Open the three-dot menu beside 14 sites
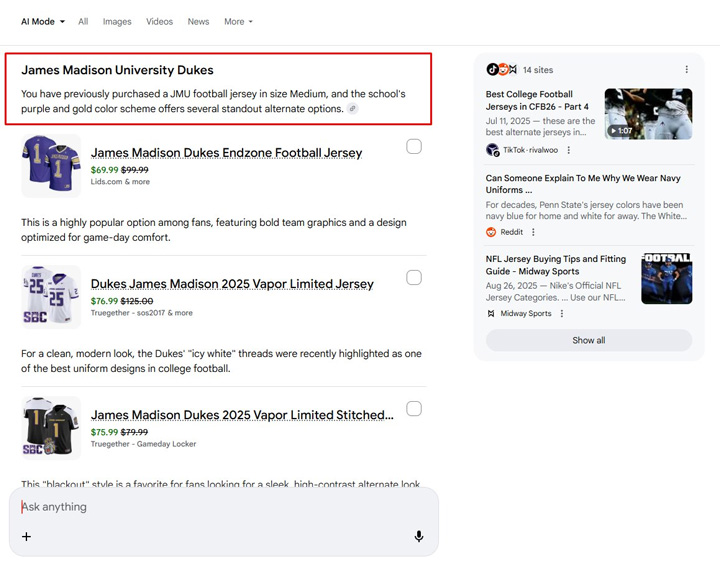The width and height of the screenshot is (720, 568). (x=686, y=70)
